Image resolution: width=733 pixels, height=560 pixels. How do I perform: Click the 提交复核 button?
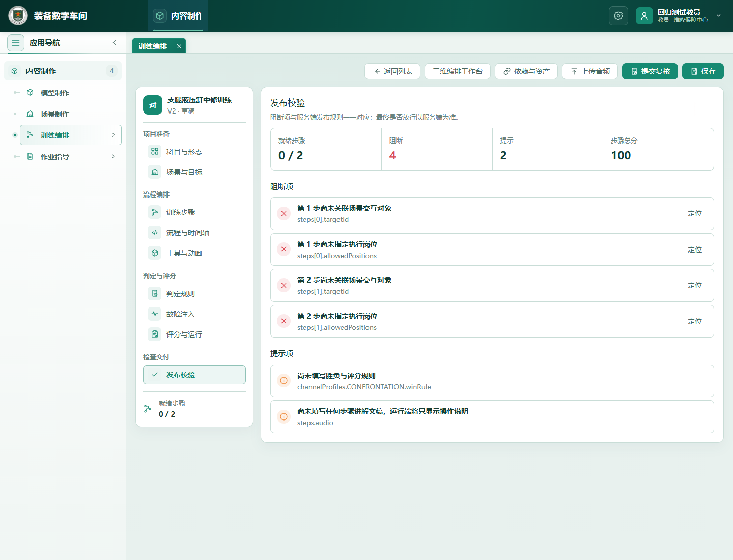(650, 71)
